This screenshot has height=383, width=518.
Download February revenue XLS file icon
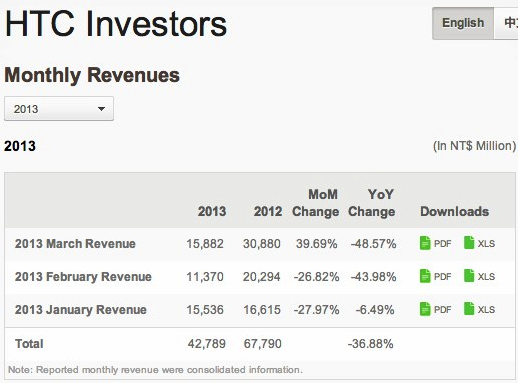469,276
